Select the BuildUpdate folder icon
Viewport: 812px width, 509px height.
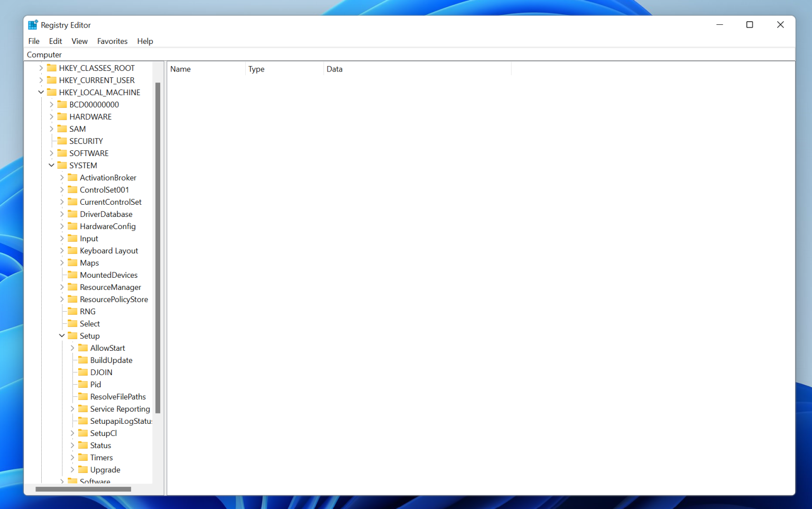coord(83,360)
